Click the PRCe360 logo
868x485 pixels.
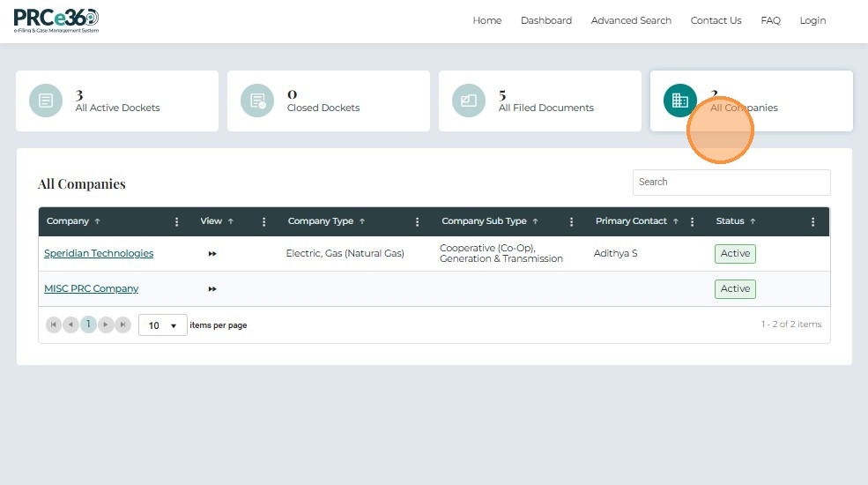(56, 20)
